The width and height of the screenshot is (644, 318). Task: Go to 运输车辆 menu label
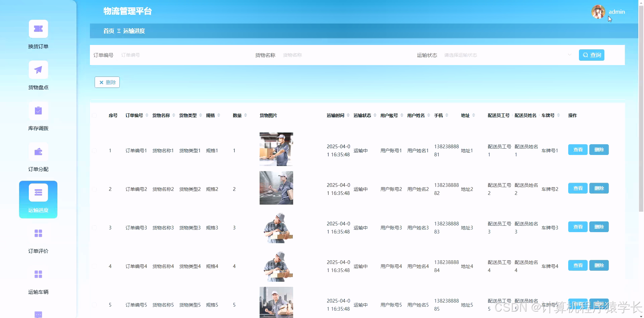coord(38,292)
